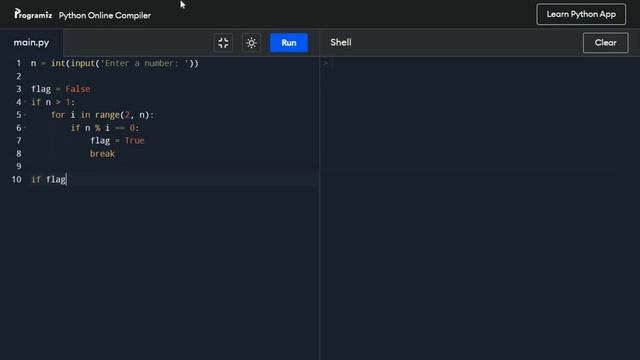Collapse the fold arrow on line 5
This screenshot has height=360, width=640.
(25, 115)
